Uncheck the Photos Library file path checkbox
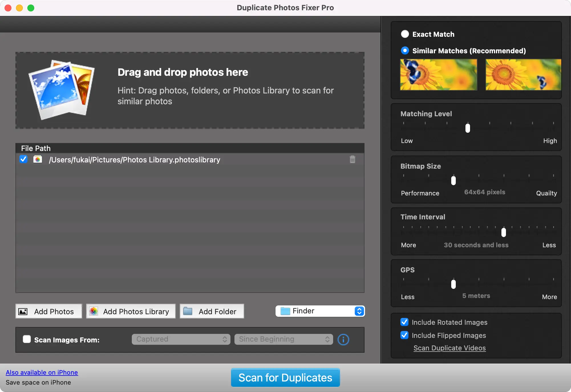This screenshot has height=392, width=571. pyautogui.click(x=24, y=159)
